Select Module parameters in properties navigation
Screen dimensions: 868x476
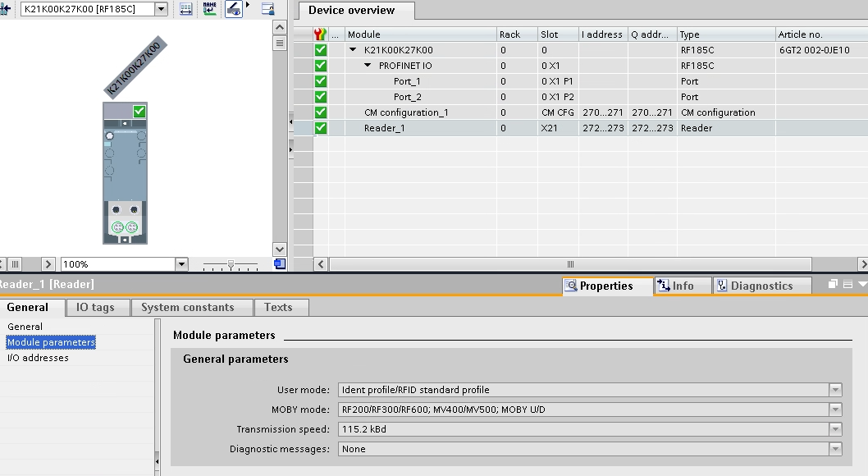click(x=51, y=342)
